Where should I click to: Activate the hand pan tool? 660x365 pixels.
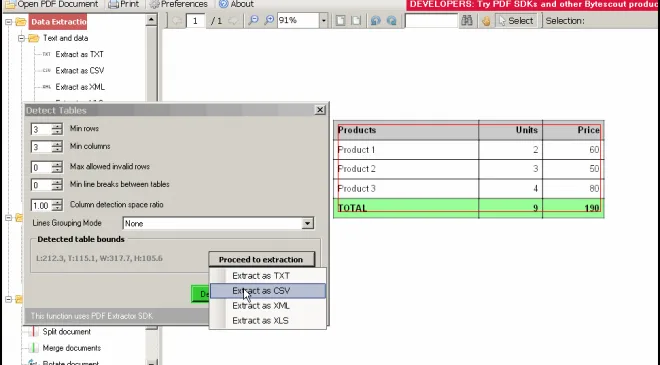pyautogui.click(x=486, y=21)
